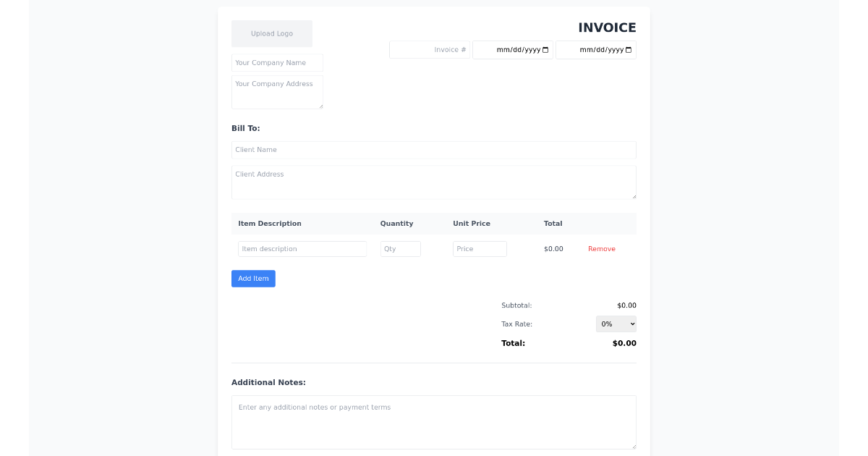Remove the first line item
Screen dimensions: 868x456
601,249
